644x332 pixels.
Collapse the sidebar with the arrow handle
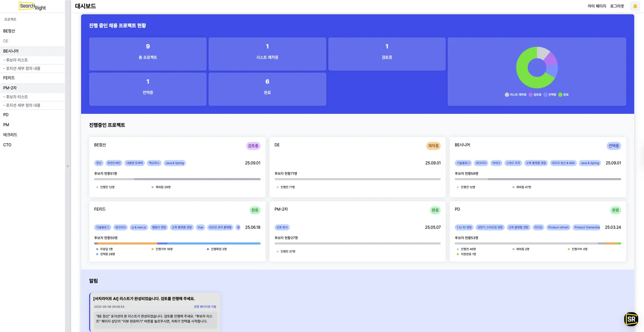click(68, 166)
